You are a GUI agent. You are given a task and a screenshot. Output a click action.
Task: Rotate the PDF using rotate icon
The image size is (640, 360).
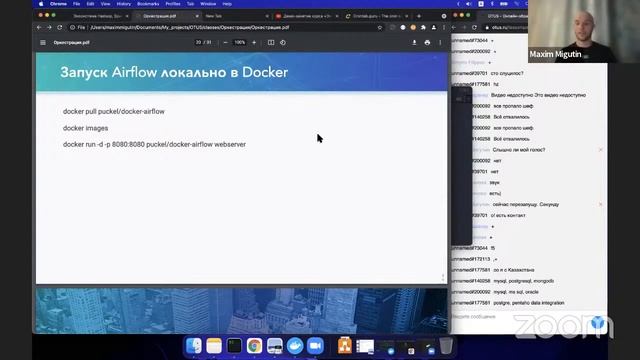pos(283,42)
